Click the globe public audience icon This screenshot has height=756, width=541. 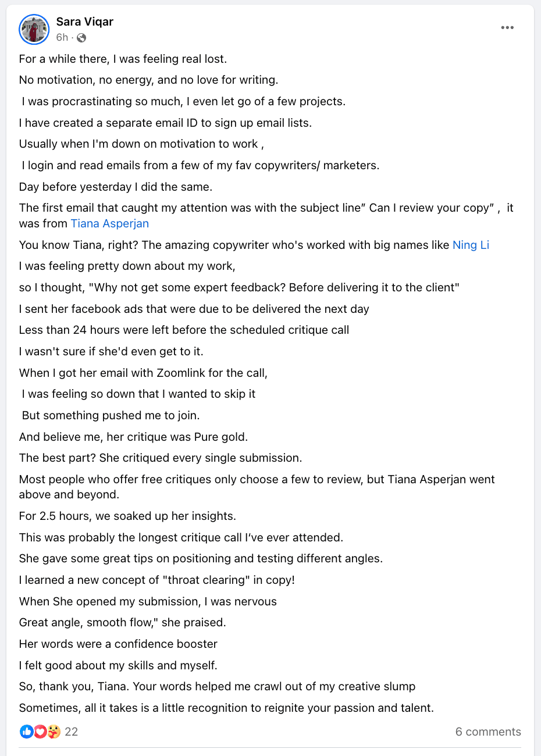[x=81, y=38]
